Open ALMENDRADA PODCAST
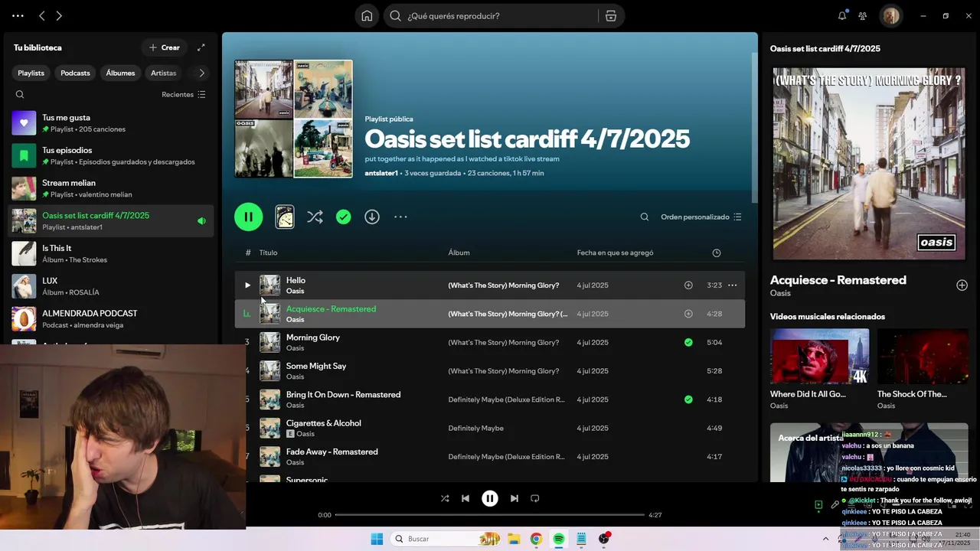The height and width of the screenshot is (551, 980). click(x=111, y=318)
